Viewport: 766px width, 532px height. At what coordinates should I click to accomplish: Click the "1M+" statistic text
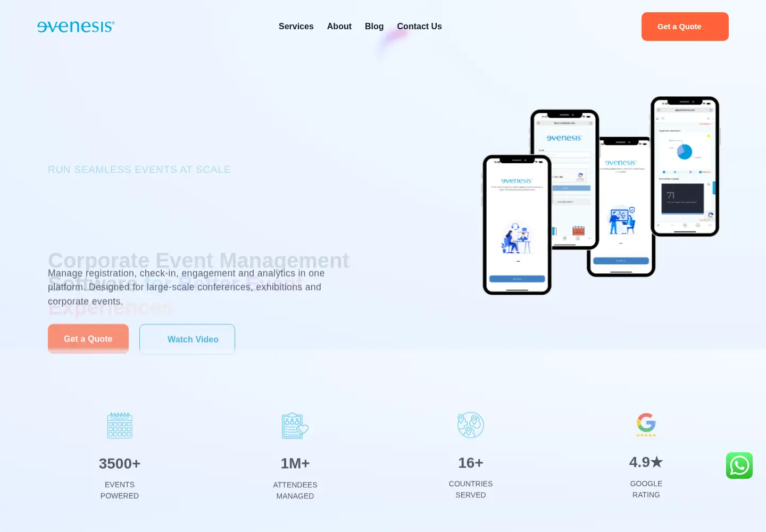click(295, 464)
